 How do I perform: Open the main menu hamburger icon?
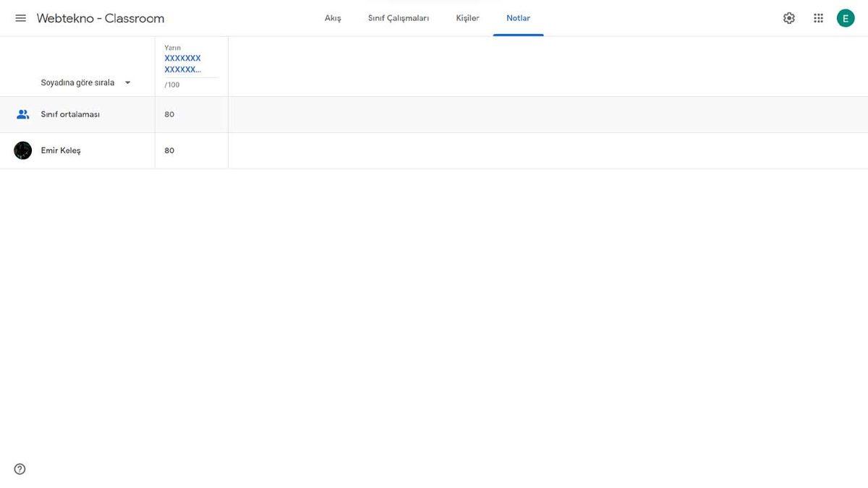click(20, 18)
